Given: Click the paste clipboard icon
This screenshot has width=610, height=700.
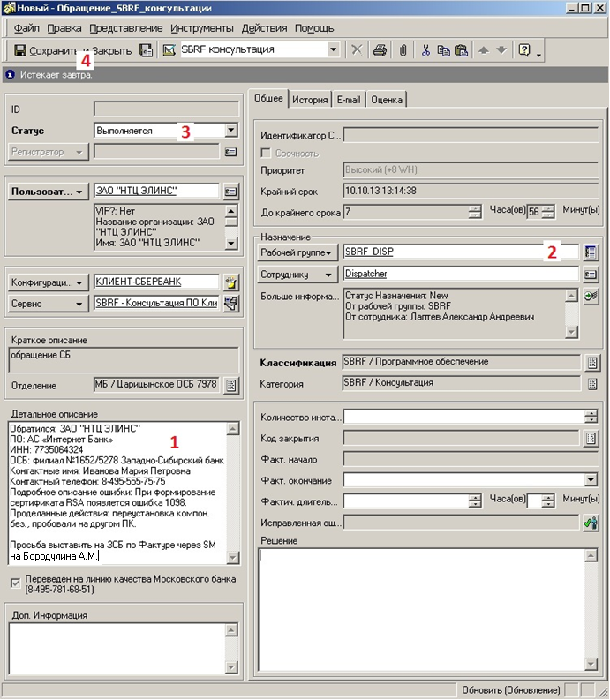Looking at the screenshot, I should (x=461, y=50).
